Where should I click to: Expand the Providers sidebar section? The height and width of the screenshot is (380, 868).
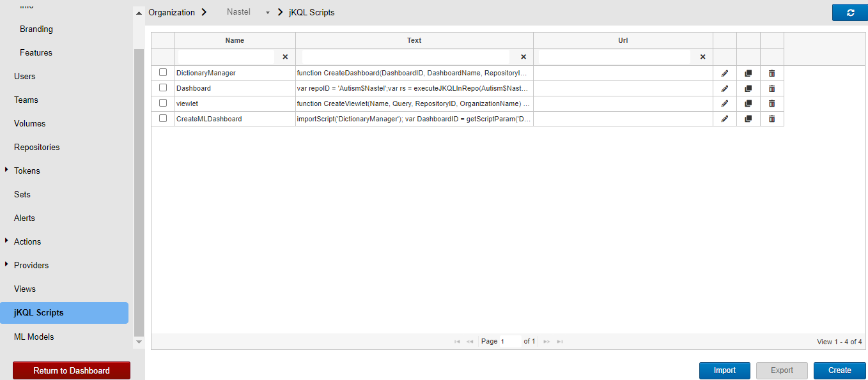[6, 264]
